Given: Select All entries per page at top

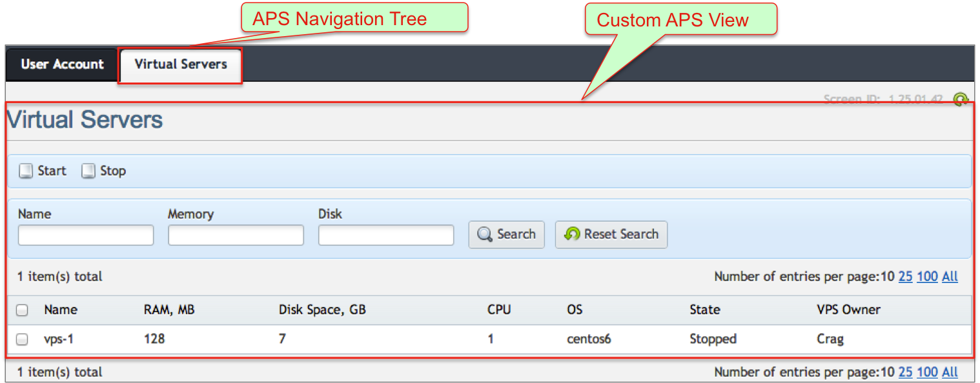Looking at the screenshot, I should tap(950, 277).
